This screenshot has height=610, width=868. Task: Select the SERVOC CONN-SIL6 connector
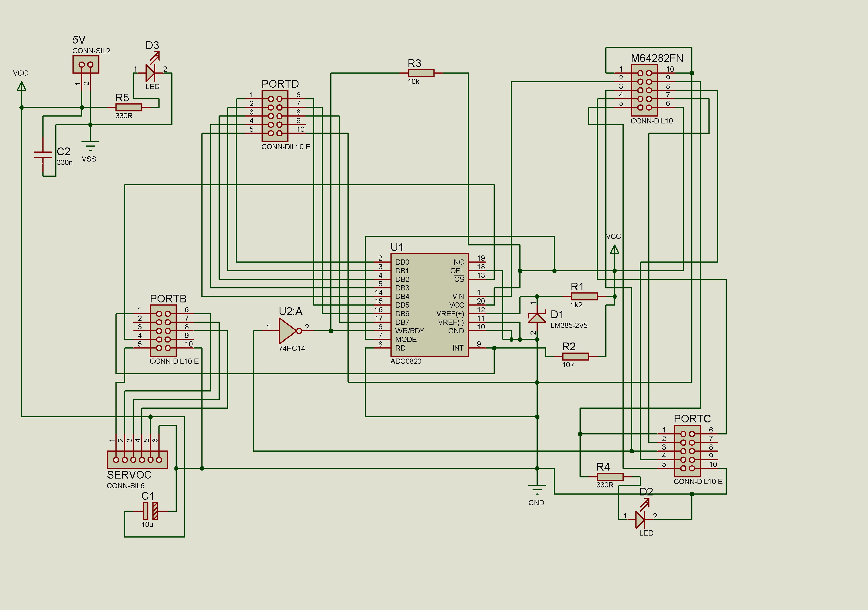pyautogui.click(x=138, y=460)
